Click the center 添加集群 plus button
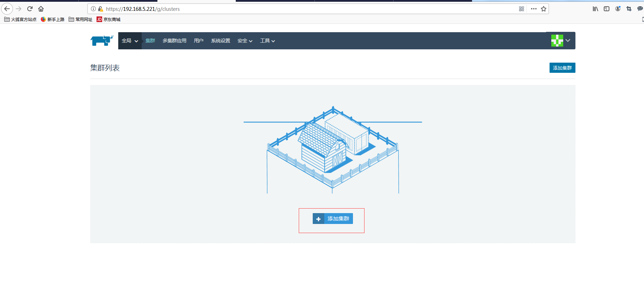The image size is (644, 302). point(333,219)
